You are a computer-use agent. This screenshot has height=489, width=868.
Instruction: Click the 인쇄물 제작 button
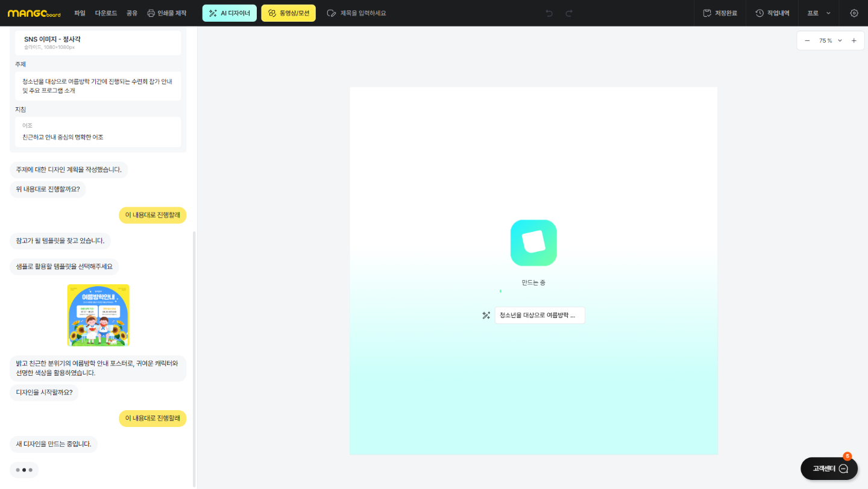[167, 13]
